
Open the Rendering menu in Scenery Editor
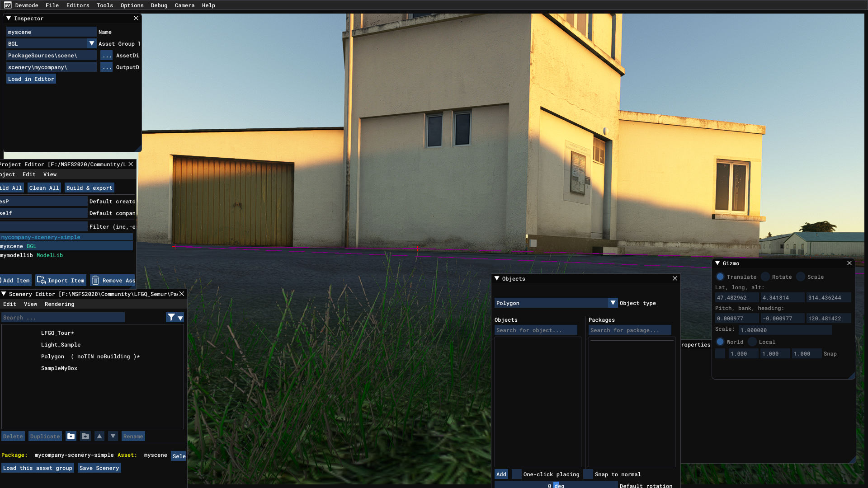pos(59,304)
